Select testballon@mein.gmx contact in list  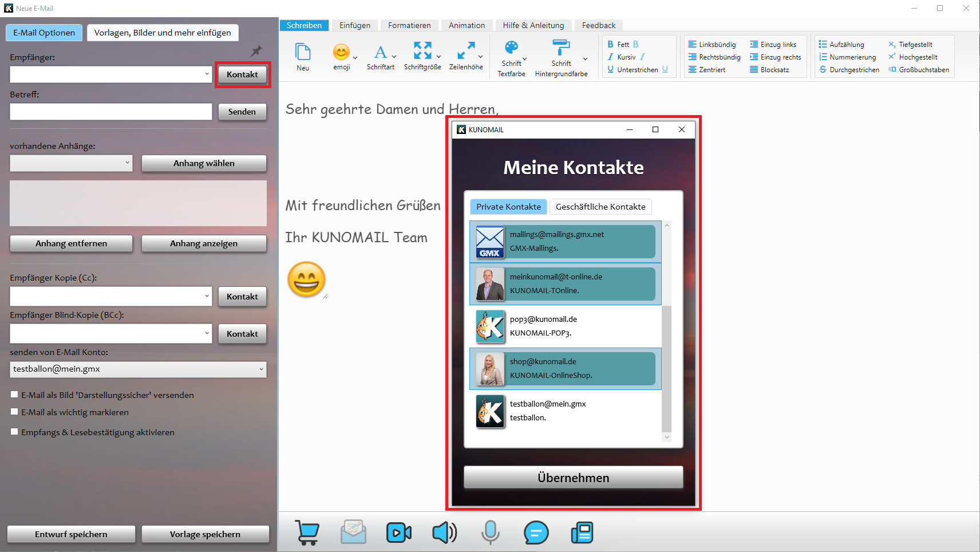click(x=566, y=411)
